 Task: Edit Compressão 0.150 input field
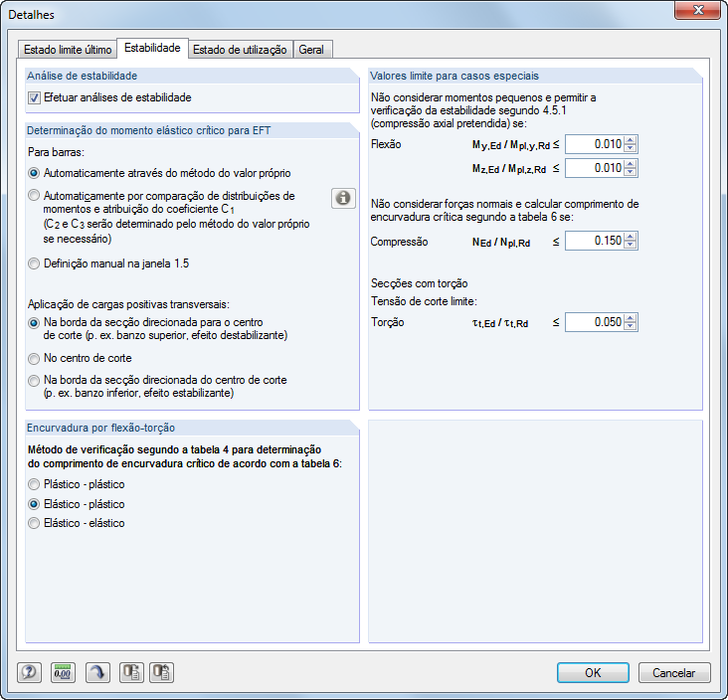(x=595, y=241)
